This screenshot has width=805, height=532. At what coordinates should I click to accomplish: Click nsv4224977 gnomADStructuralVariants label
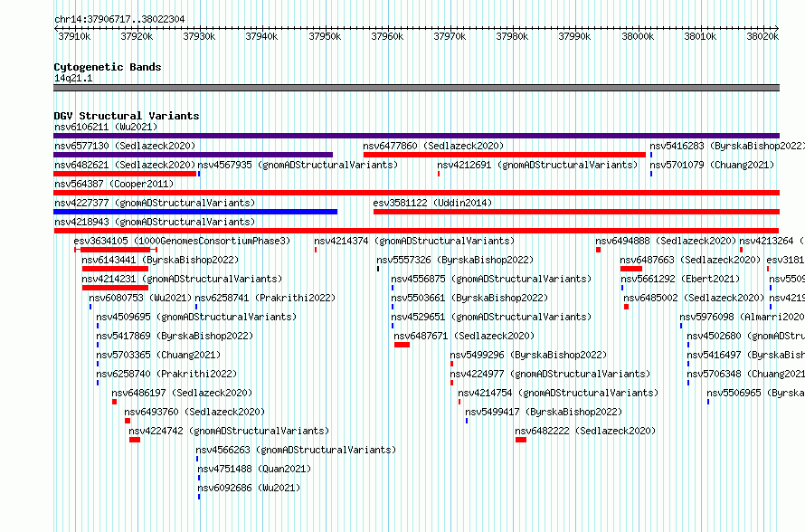(x=550, y=374)
